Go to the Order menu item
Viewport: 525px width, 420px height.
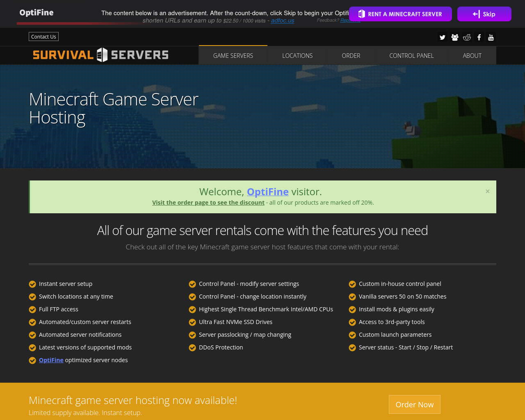351,55
